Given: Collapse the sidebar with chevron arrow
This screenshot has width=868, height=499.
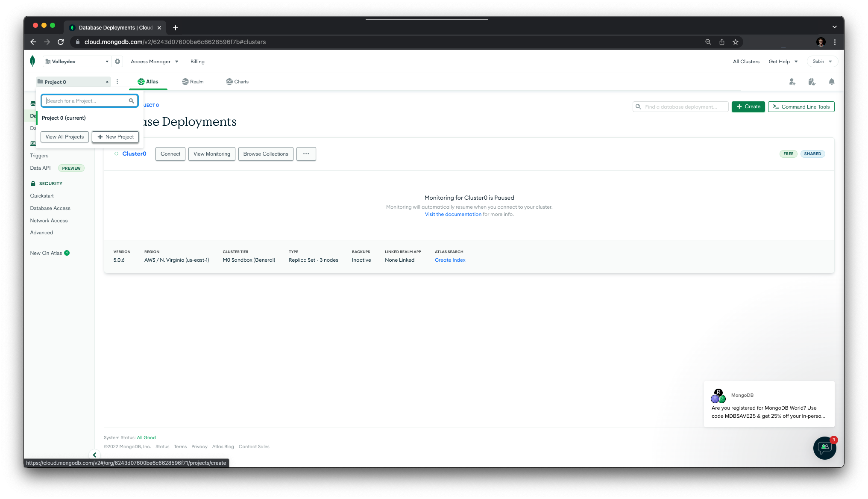Looking at the screenshot, I should point(94,455).
